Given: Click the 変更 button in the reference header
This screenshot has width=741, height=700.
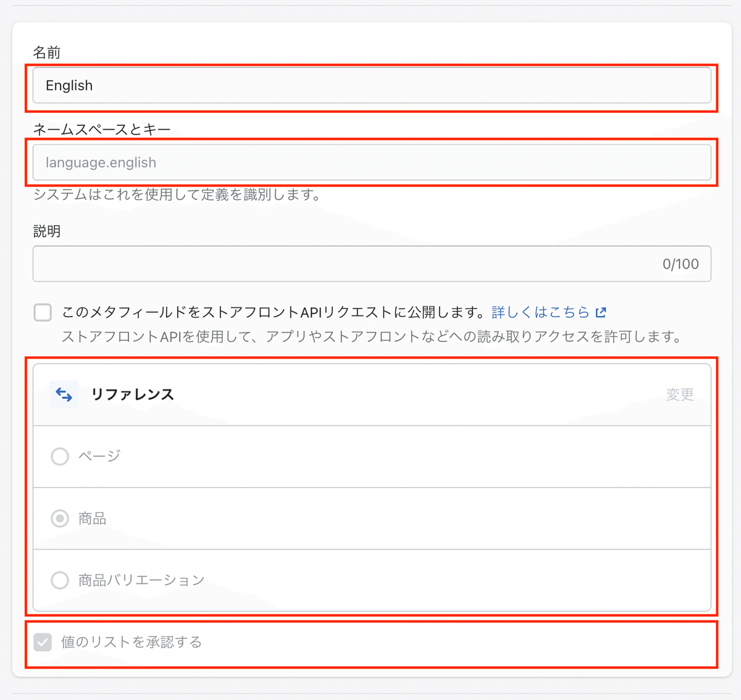Looking at the screenshot, I should (680, 394).
